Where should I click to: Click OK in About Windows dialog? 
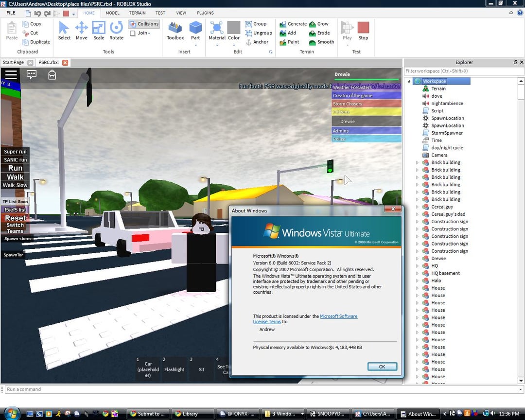tap(382, 367)
